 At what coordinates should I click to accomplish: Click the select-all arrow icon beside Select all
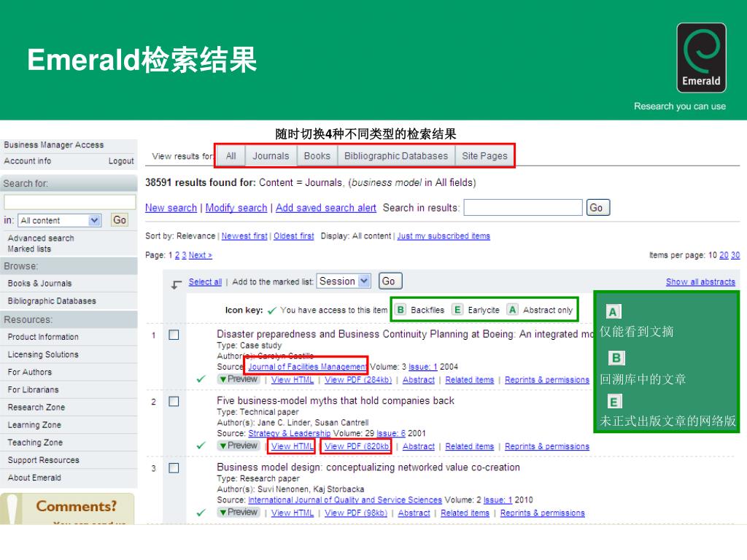177,284
